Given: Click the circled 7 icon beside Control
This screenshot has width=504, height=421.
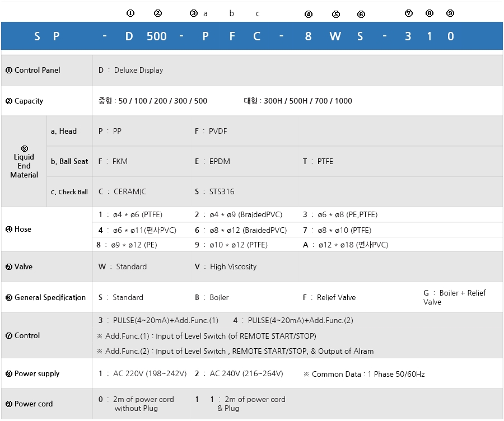Looking at the screenshot, I should click(9, 336).
